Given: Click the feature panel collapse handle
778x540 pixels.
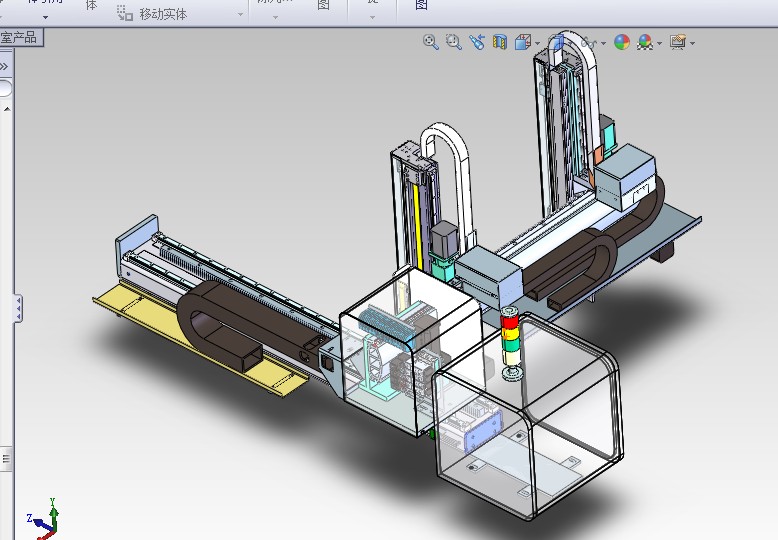Looking at the screenshot, I should pyautogui.click(x=18, y=308).
